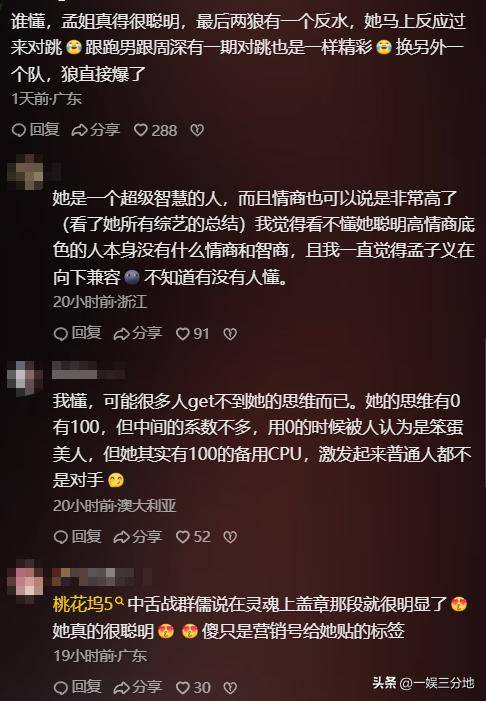Reply to the 澳大利亚 comment

pos(77,536)
